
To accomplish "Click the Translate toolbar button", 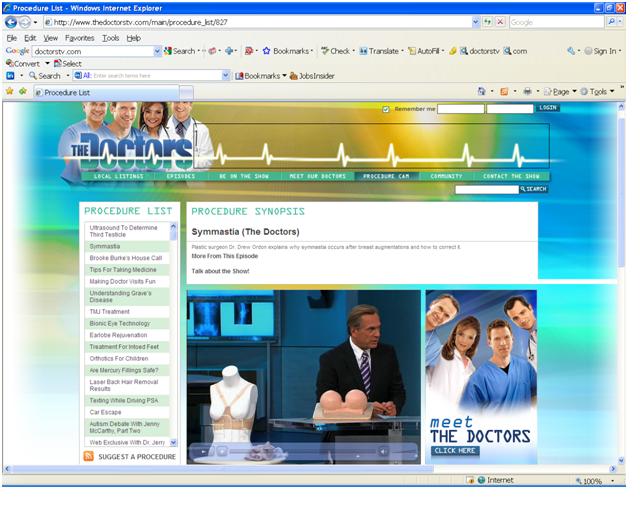I will point(379,51).
